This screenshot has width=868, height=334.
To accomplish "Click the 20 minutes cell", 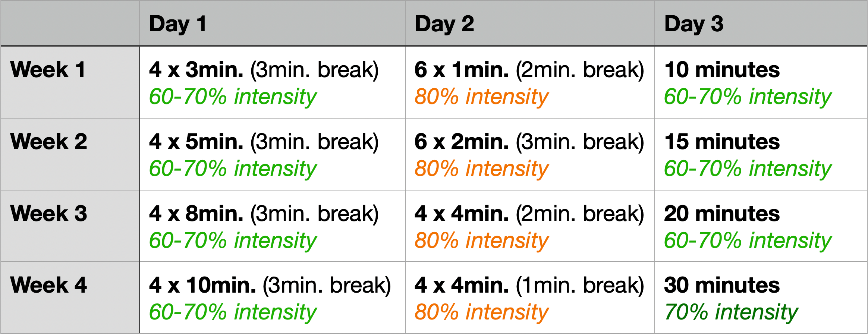I will pyautogui.click(x=761, y=226).
